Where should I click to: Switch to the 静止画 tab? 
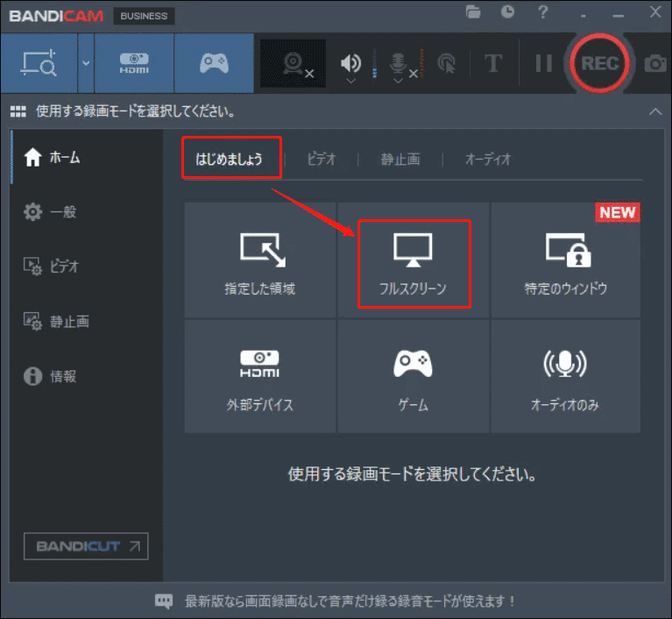pos(400,160)
